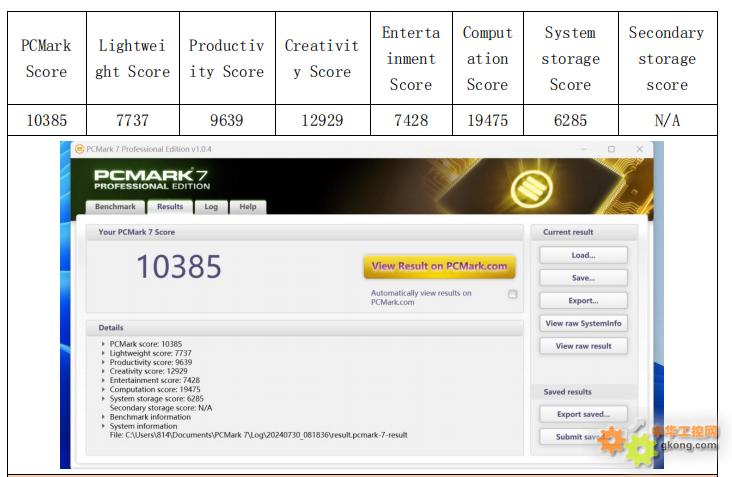Minimize the PCMark 7 window
The height and width of the screenshot is (477, 732).
click(x=584, y=149)
